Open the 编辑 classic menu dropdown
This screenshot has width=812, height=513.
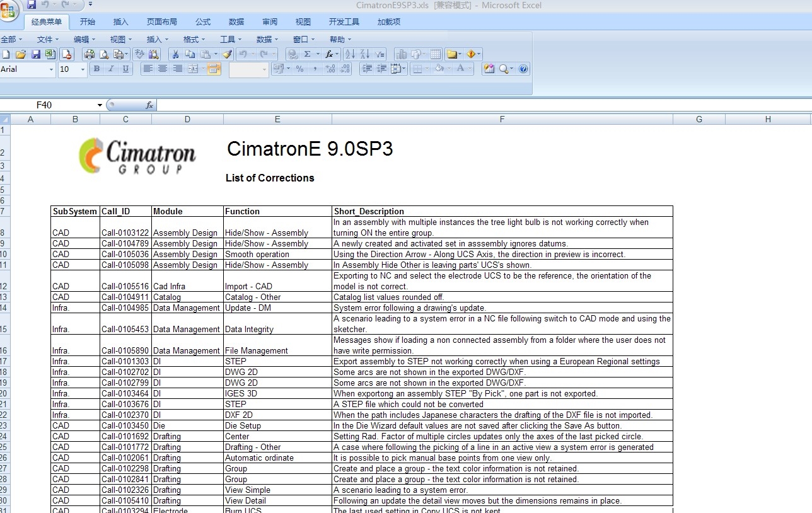84,39
